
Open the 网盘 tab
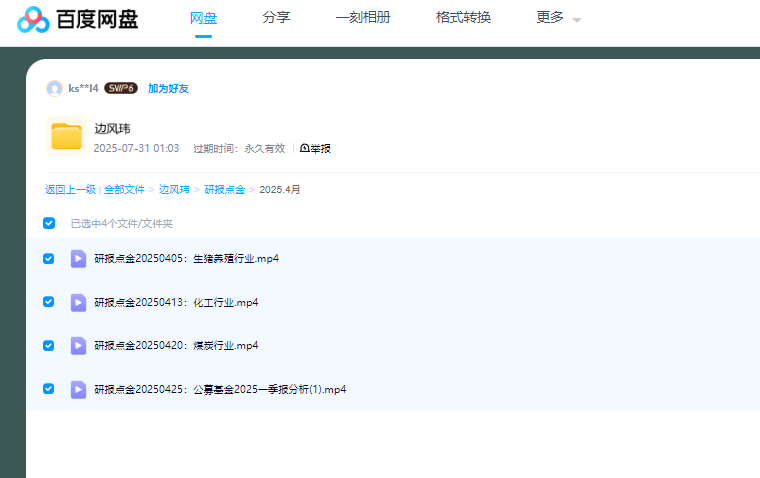click(203, 17)
